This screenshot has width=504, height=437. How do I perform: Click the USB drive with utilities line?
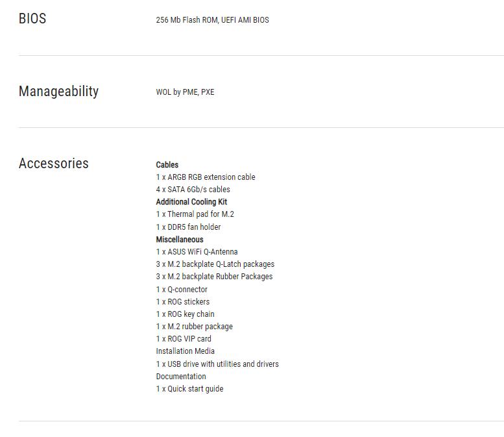[x=217, y=364]
